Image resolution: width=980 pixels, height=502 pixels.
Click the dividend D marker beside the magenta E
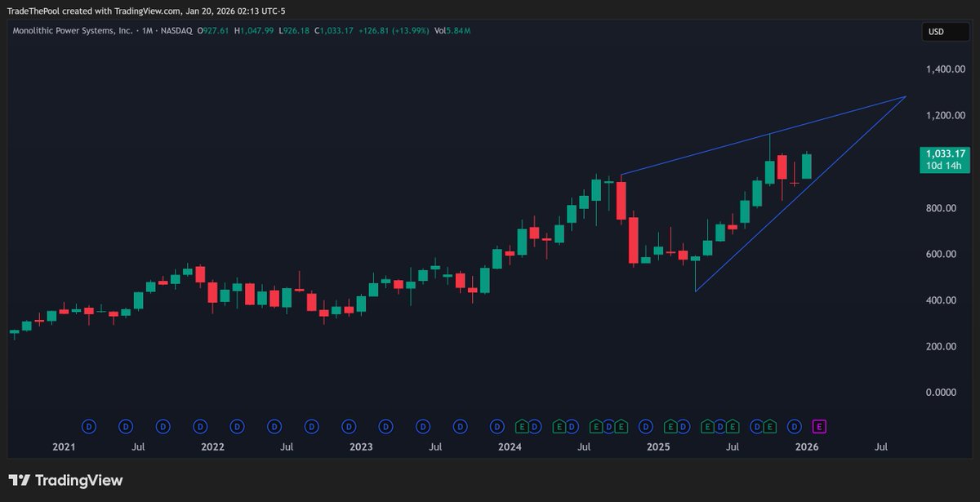(794, 426)
